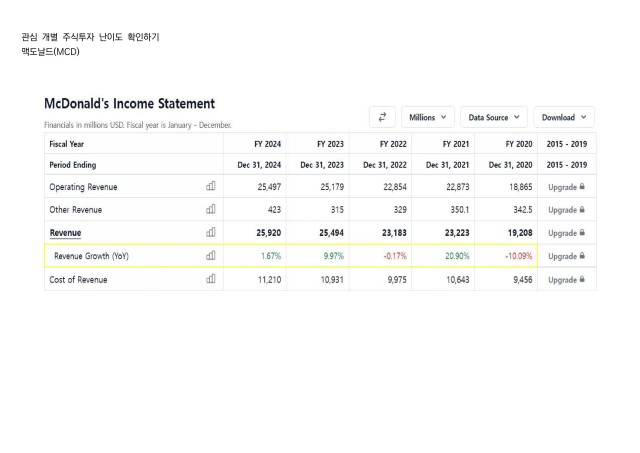Click the FY 2020 column header
The image size is (640, 453).
click(519, 144)
